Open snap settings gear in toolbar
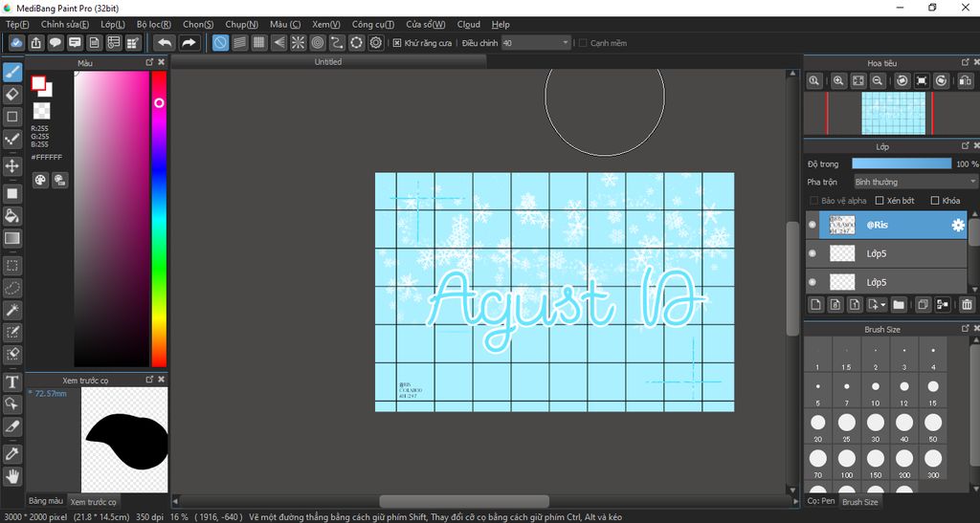 (375, 42)
